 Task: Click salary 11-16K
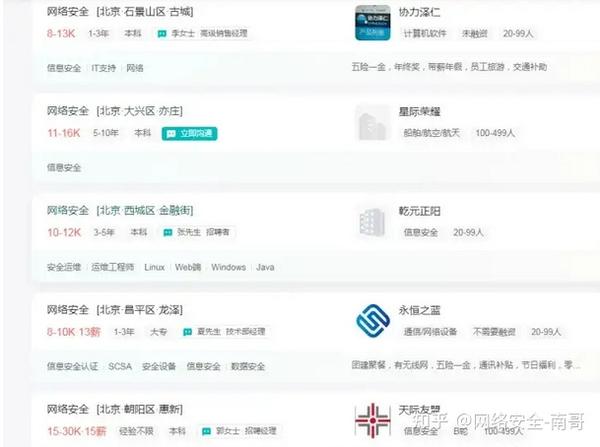point(64,133)
